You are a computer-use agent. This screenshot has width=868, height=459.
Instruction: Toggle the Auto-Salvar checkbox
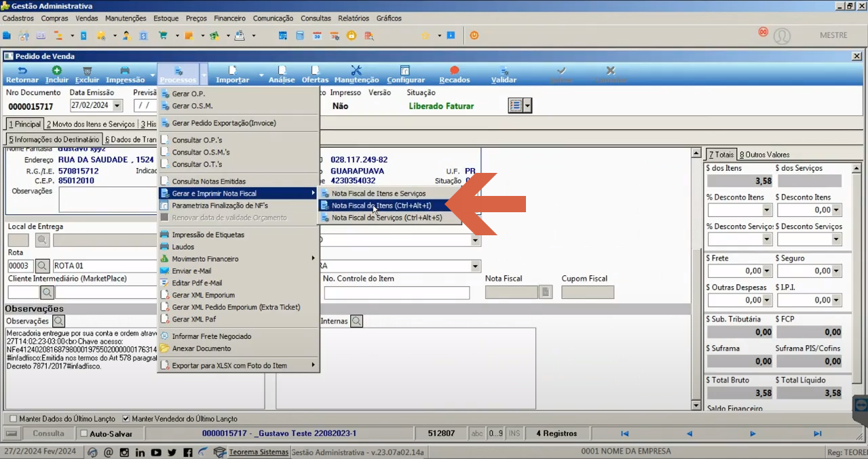84,433
